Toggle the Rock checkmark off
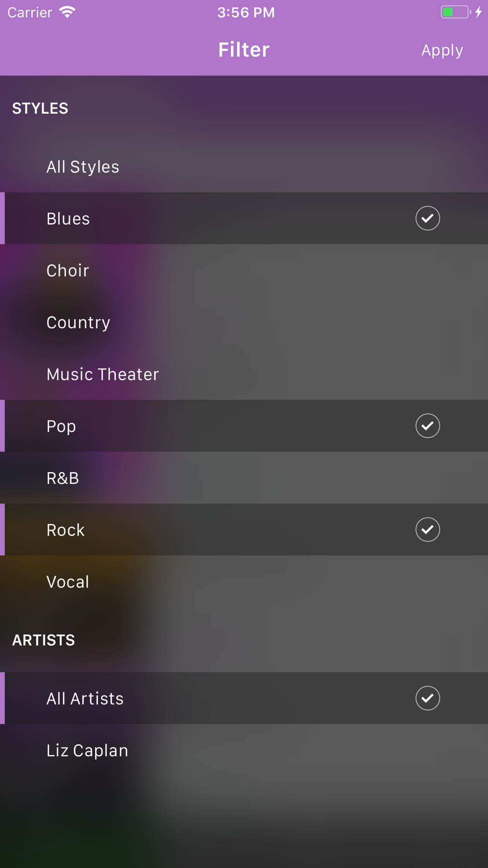Viewport: 488px width, 868px height. tap(427, 530)
